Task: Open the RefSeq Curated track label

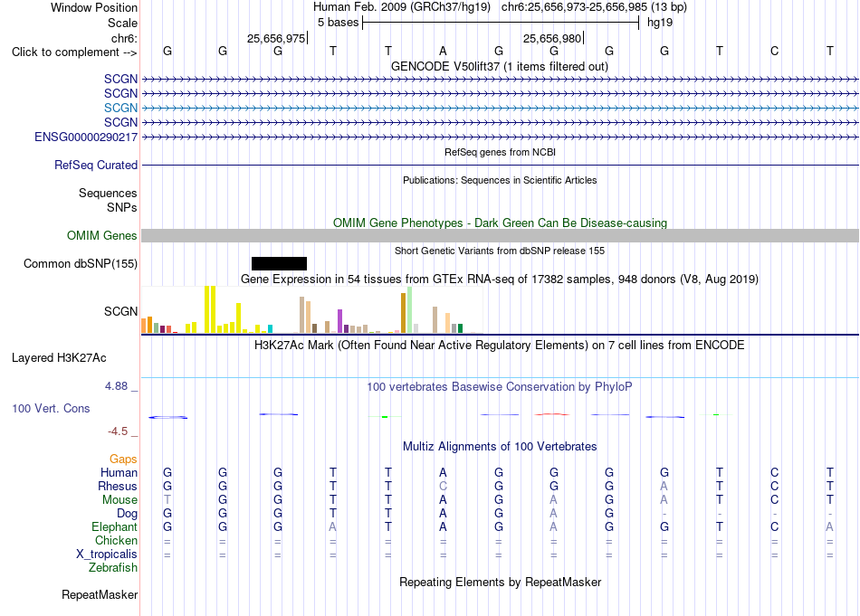Action: tap(96, 165)
